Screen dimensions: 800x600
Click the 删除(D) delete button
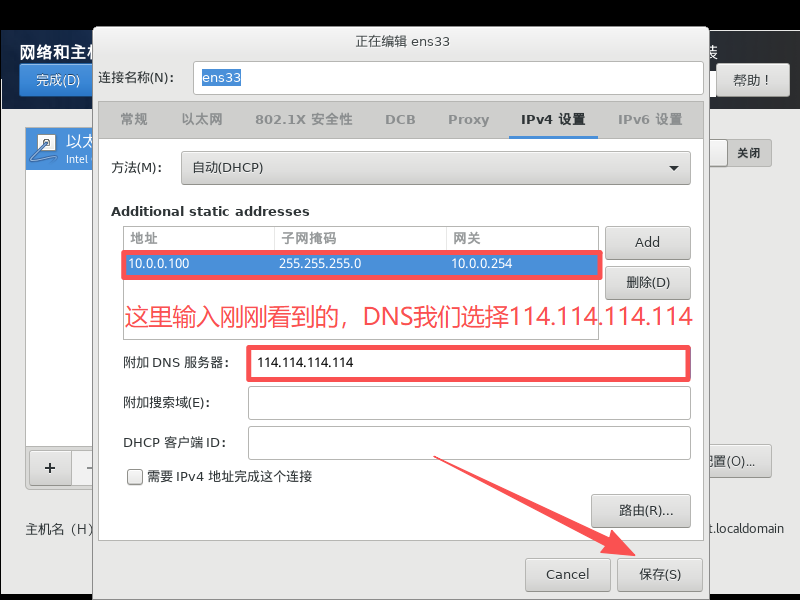click(x=647, y=282)
